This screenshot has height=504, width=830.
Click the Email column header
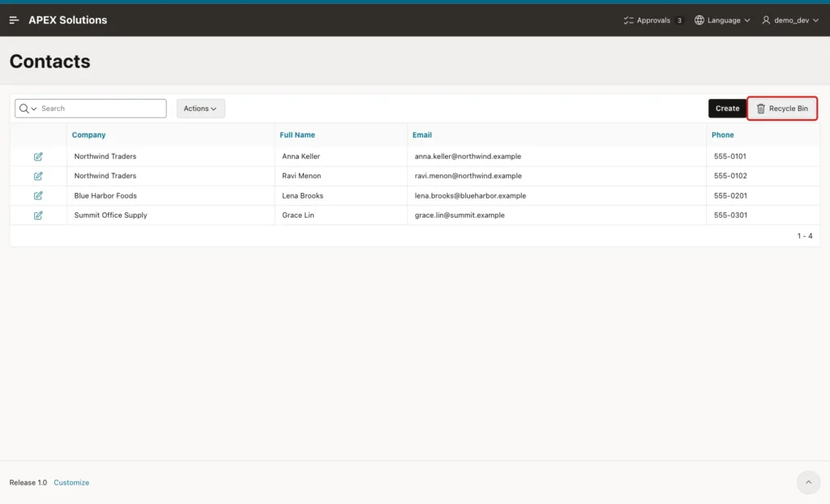tap(421, 135)
